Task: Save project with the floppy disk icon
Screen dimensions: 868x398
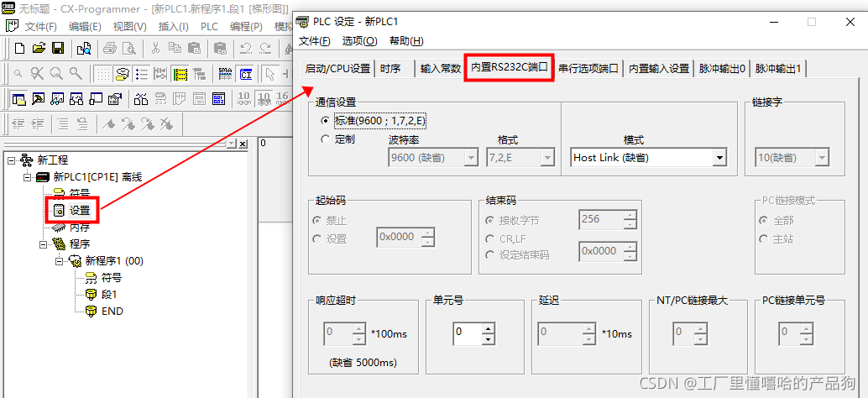Action: pos(58,48)
